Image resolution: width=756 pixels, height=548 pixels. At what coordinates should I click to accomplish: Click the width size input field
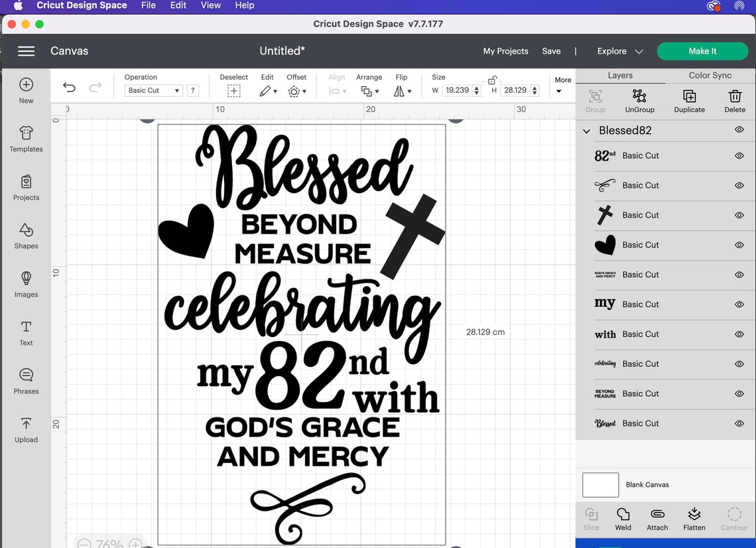pos(456,90)
